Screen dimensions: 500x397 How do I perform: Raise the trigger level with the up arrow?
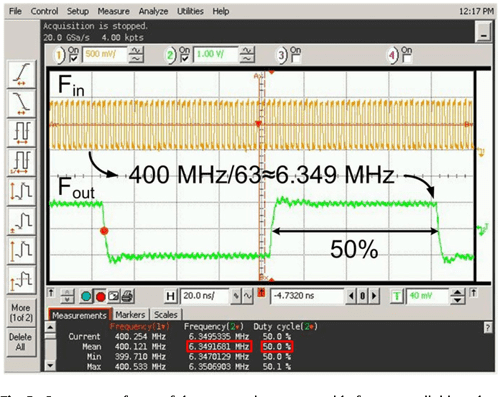[458, 293]
